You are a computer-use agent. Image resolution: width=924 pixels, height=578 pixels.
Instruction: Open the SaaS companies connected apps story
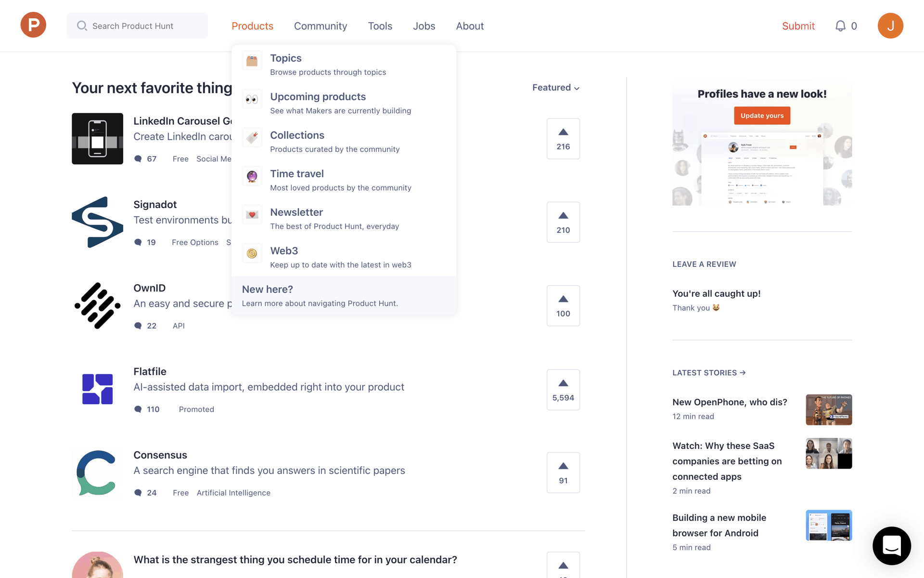(x=727, y=461)
